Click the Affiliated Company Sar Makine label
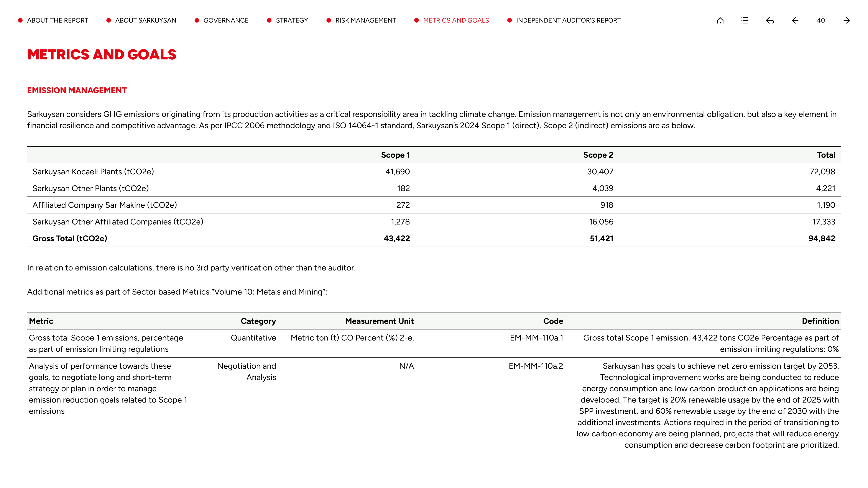 click(104, 205)
